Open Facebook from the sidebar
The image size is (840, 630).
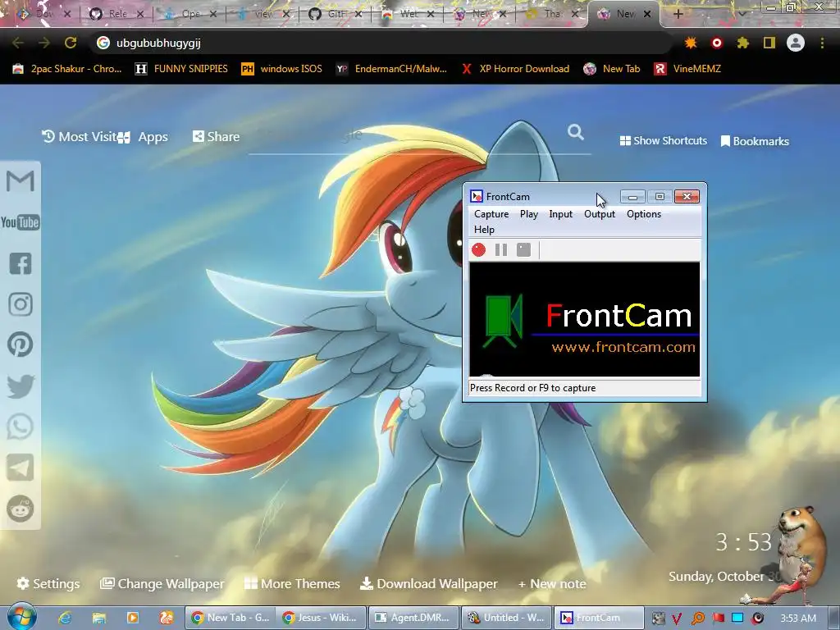(x=21, y=263)
